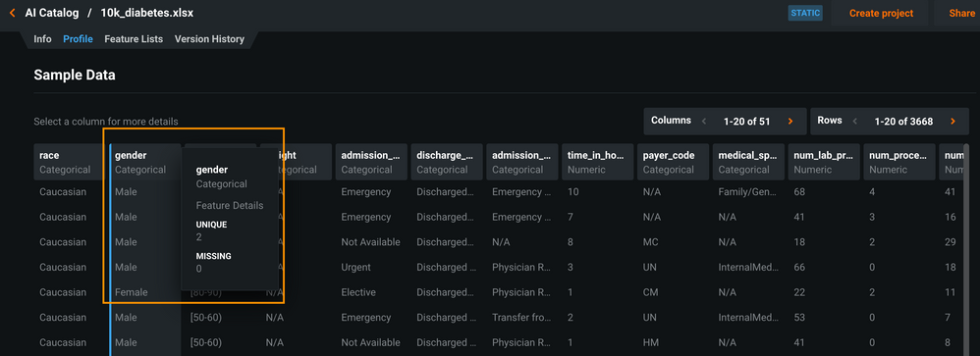Click the STATIC badge
Screen dimensions: 980x356
click(x=805, y=13)
